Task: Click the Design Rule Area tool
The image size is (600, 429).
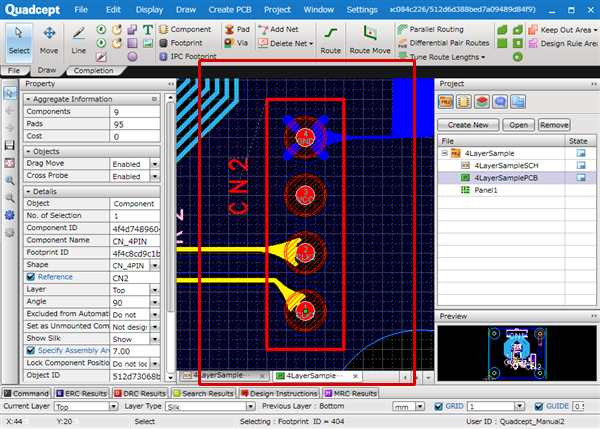Action: coord(563,43)
